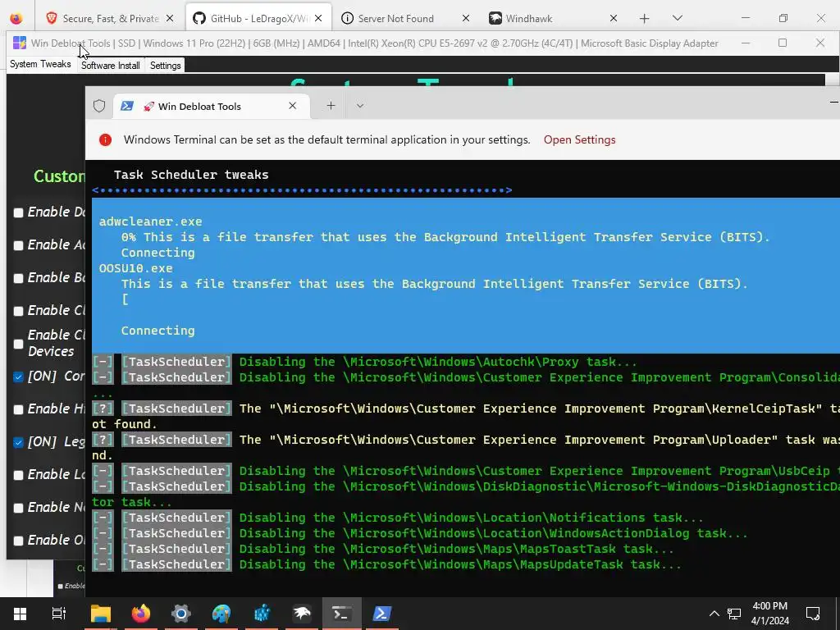Click the red info icon in the terminal banner
This screenshot has height=630, width=840.
[106, 139]
